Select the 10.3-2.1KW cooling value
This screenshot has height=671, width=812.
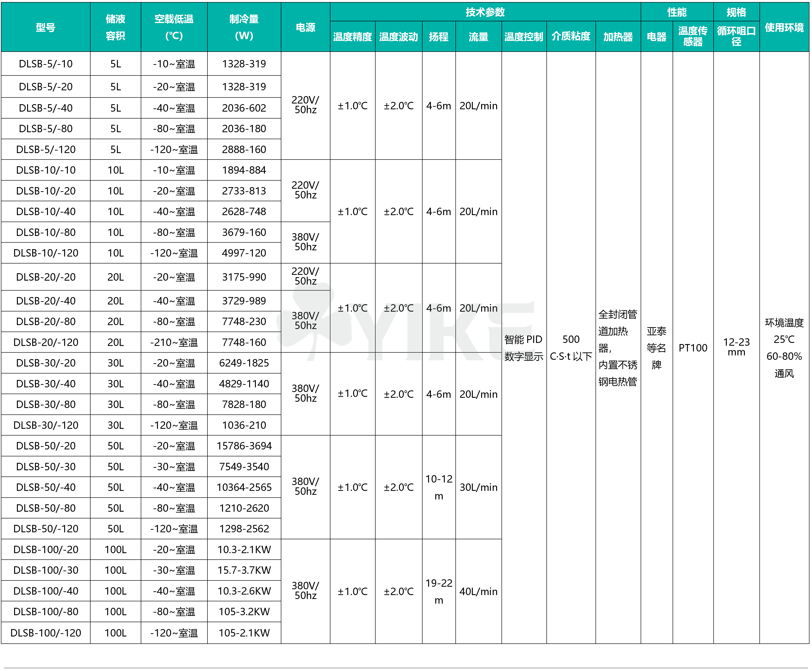[x=244, y=550]
